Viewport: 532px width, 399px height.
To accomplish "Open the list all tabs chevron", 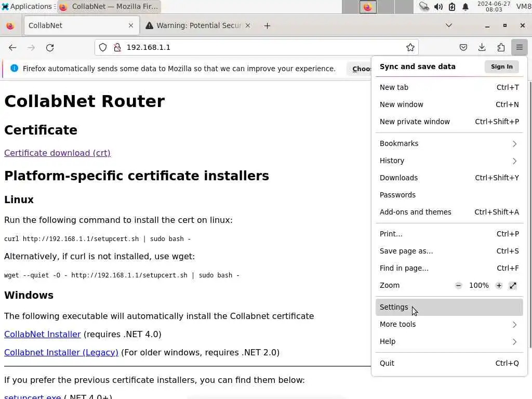I will coord(448,25).
